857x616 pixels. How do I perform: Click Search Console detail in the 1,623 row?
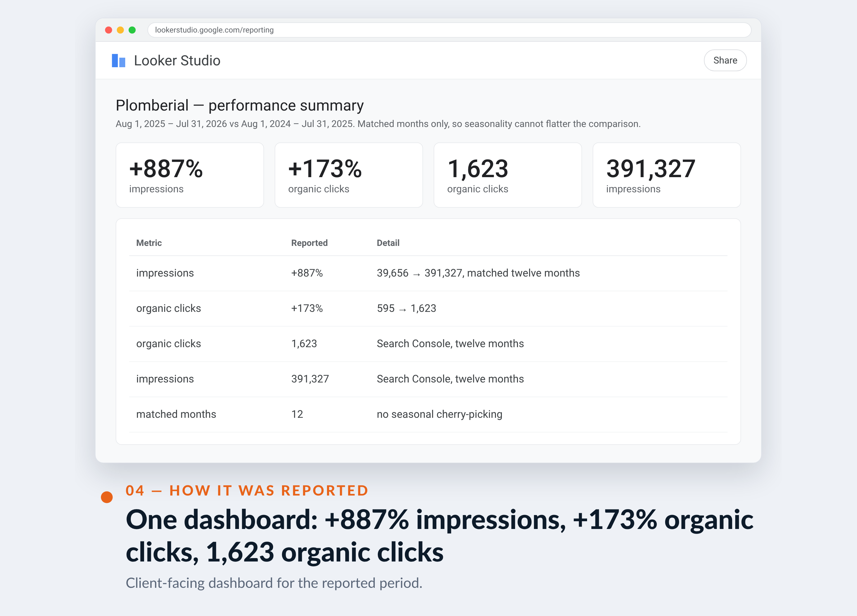(x=450, y=344)
